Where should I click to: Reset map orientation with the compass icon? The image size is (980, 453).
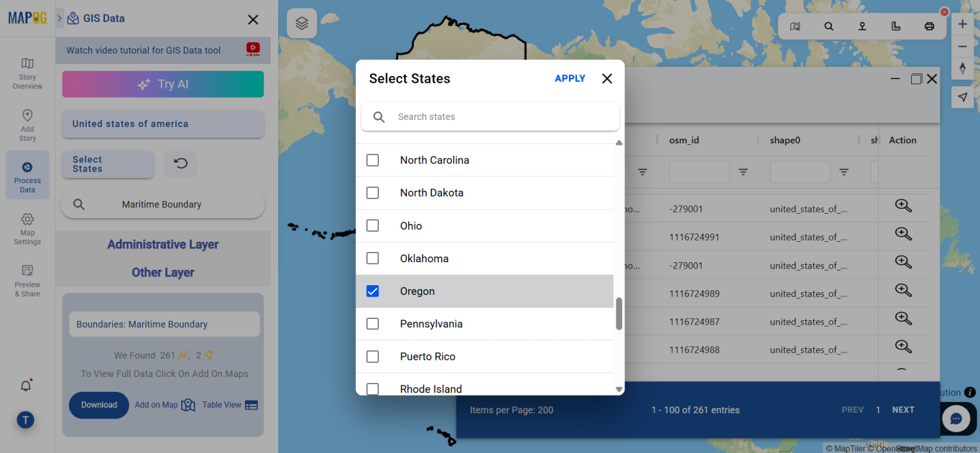[962, 68]
